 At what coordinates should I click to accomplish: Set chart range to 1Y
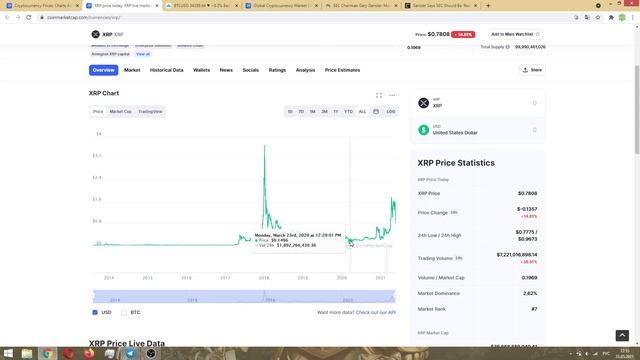coord(336,111)
